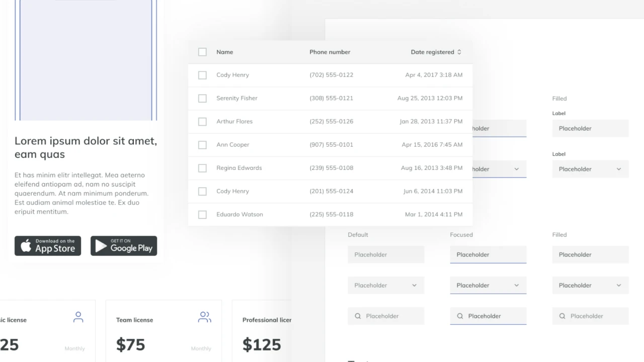Screen dimensions: 644x362
Task: Tick the Arthur Flores row checkbox
Action: [202, 122]
